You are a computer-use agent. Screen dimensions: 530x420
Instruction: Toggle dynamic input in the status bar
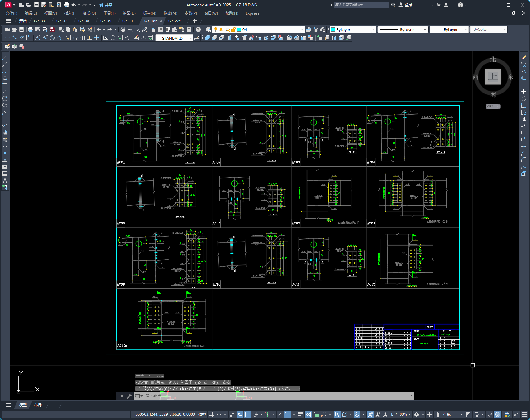(240, 414)
